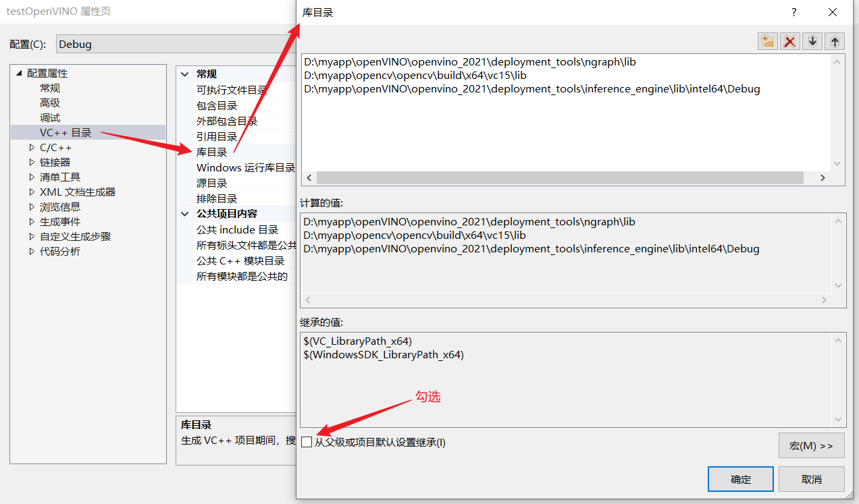This screenshot has height=504, width=859.
Task: Select the 所有模块都是公共的 row
Action: click(x=236, y=276)
